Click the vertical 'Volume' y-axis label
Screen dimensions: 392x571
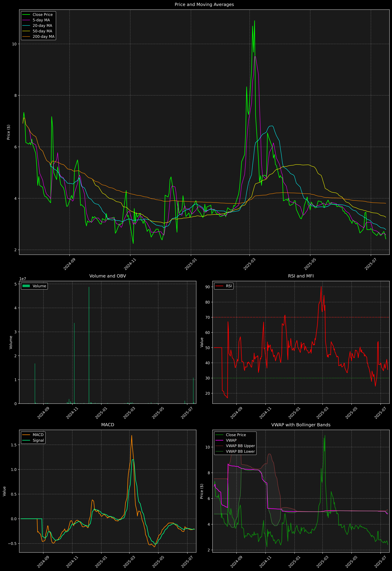pos(11,342)
